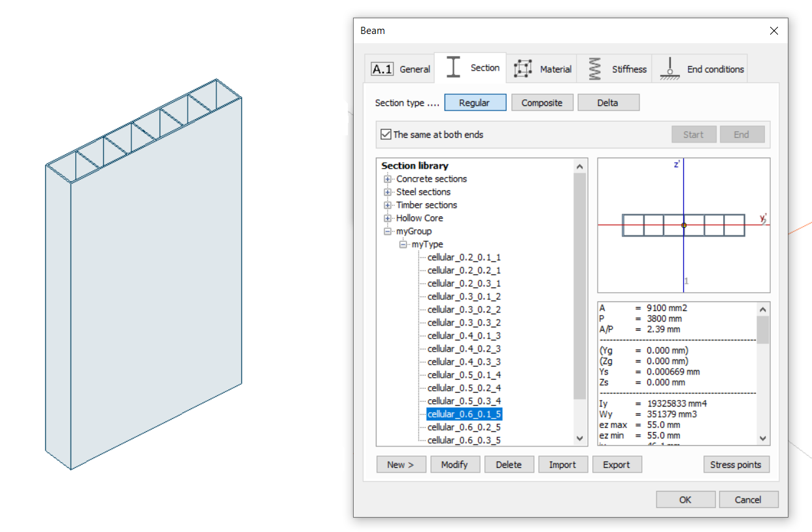Click the End conditions support icon
The width and height of the screenshot is (812, 532).
[x=668, y=69]
